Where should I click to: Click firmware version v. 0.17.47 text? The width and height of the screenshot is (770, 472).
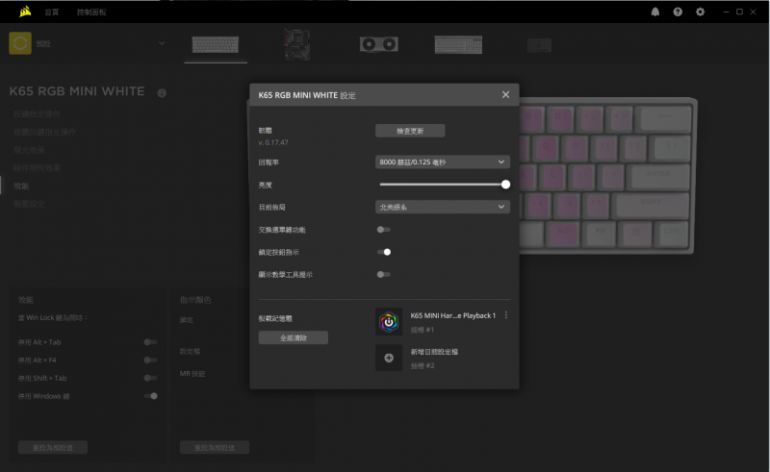274,142
